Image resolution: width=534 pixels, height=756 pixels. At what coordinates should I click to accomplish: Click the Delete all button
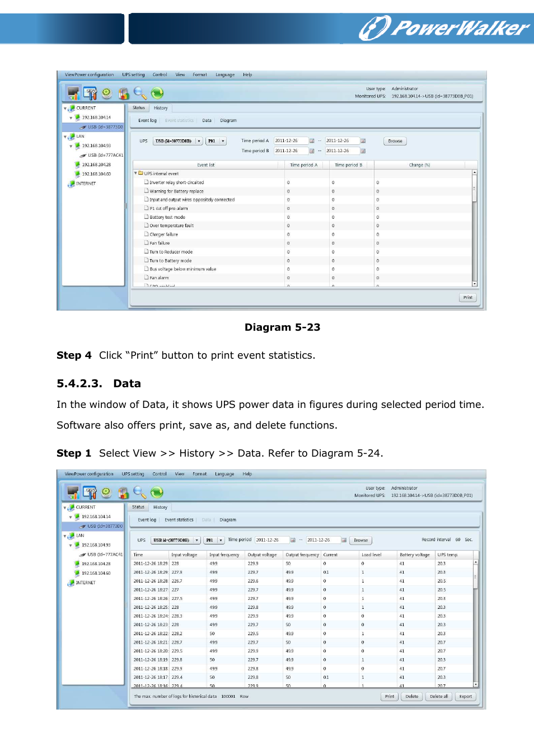tap(439, 697)
